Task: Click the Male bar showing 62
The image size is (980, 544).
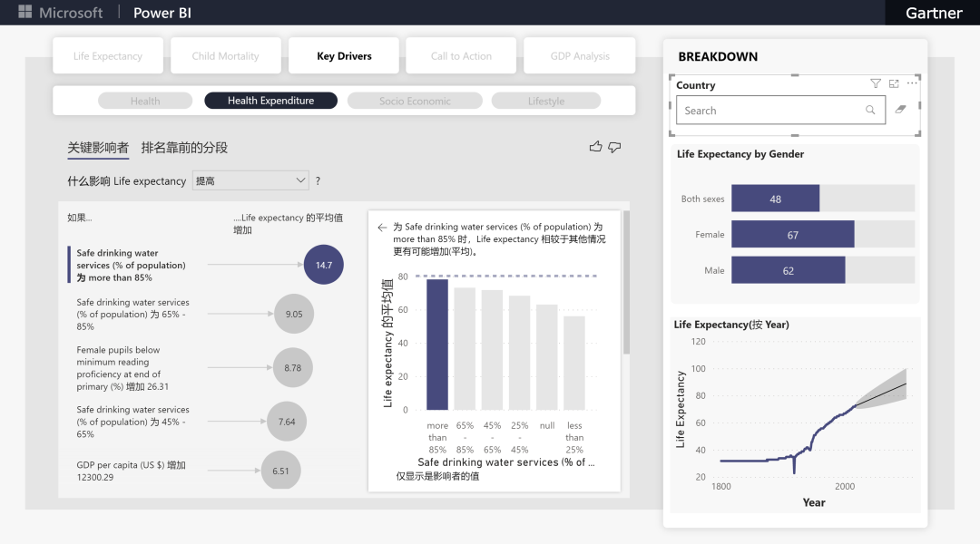Action: tap(789, 270)
